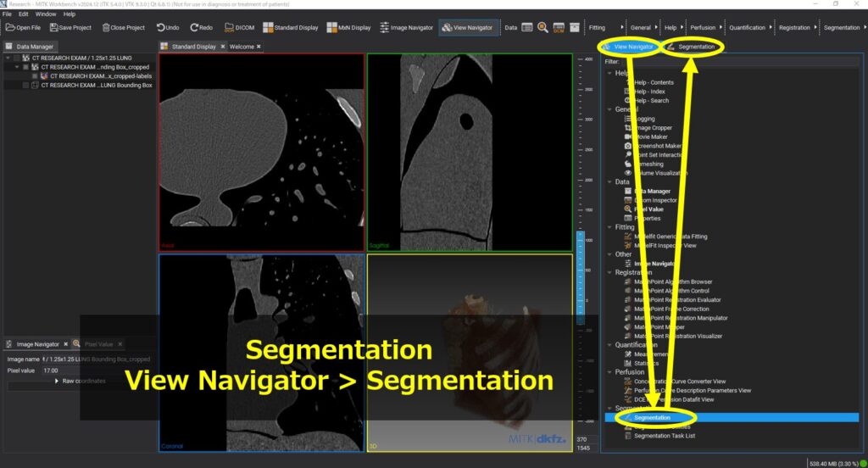Click the View Navigator Filter field
Viewport: 868px width, 468px height.
(x=741, y=62)
